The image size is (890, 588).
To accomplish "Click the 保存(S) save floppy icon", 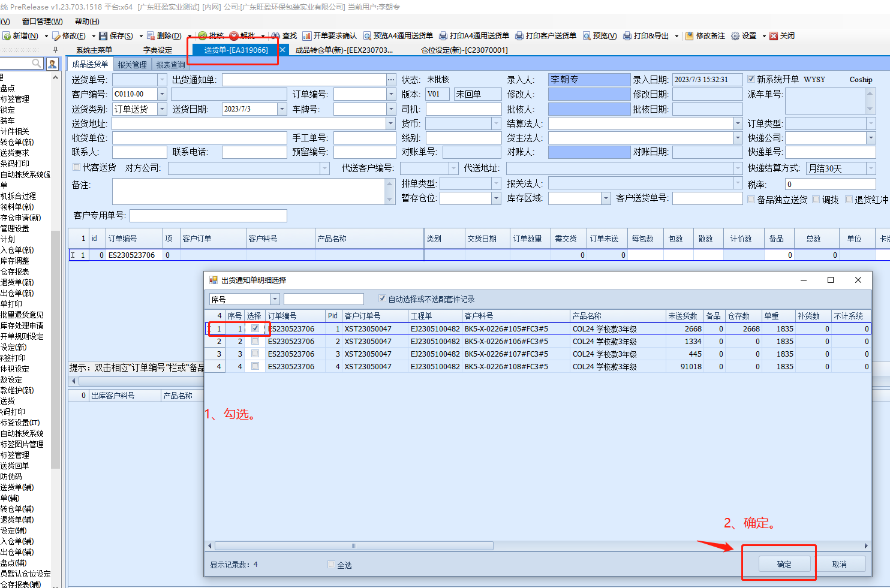I will tap(103, 36).
